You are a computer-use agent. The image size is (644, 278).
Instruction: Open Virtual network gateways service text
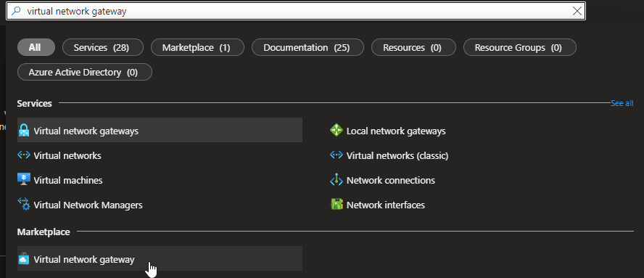pos(86,131)
